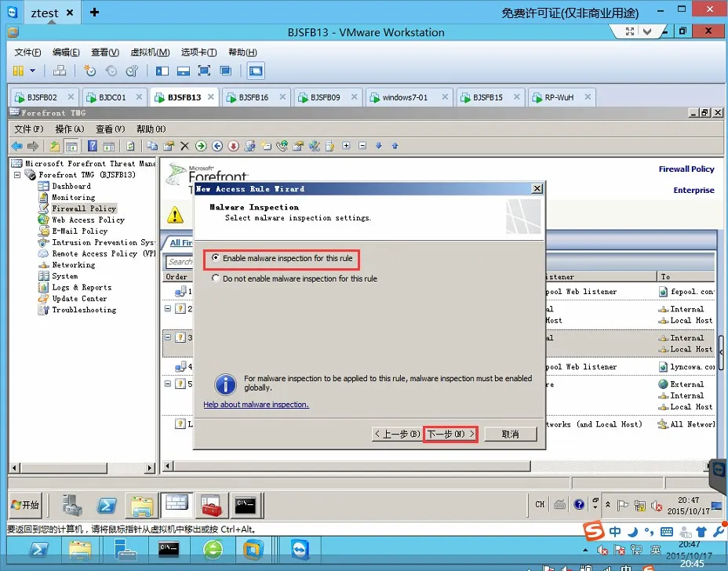Click TMG move rule down arrow
Screen dimensions: 728x571
[379, 146]
